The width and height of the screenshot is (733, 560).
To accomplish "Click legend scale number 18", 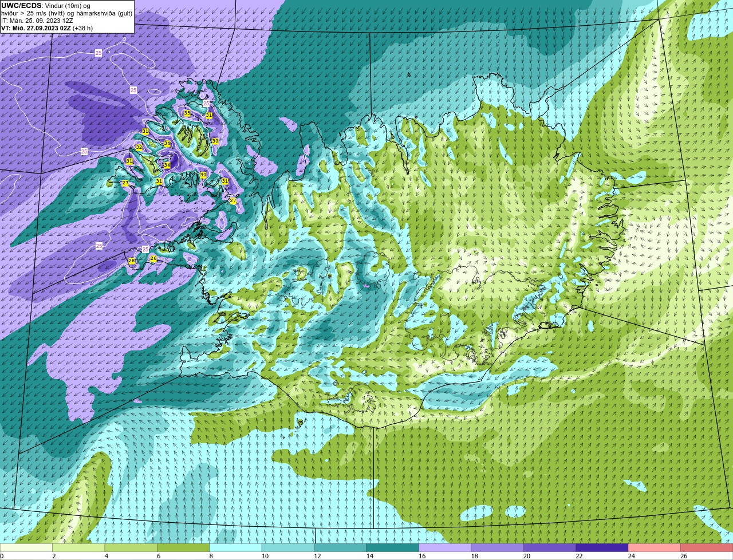I will pos(475,556).
